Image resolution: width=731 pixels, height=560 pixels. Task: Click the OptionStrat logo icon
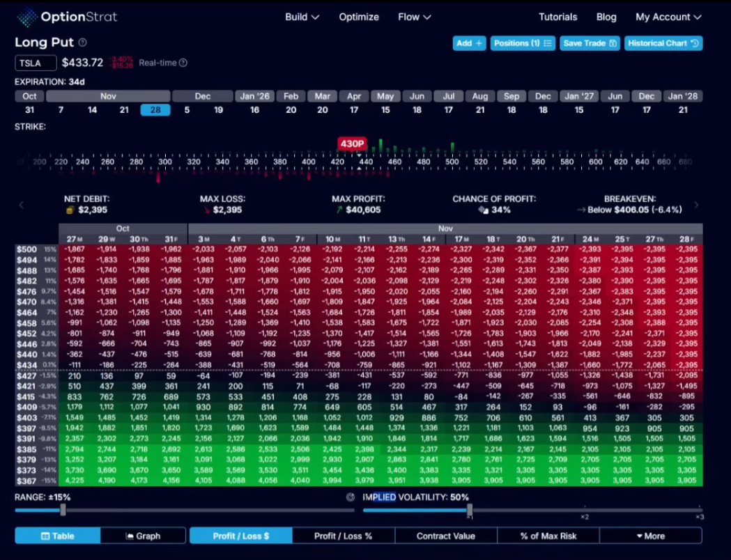[26, 17]
